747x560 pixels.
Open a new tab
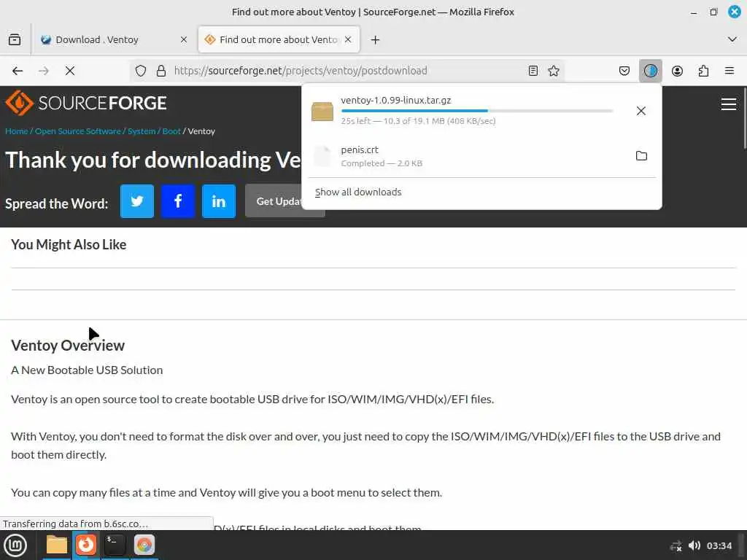click(375, 40)
